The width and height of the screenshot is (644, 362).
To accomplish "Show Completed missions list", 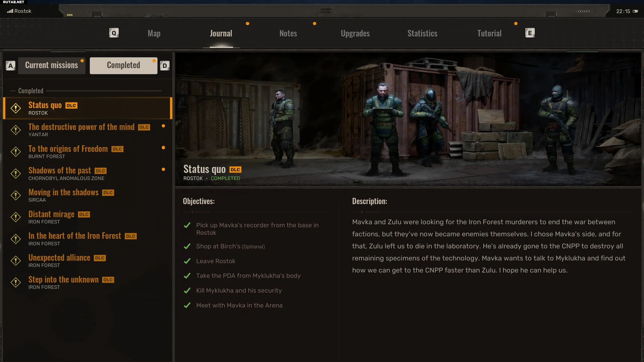I will click(124, 66).
